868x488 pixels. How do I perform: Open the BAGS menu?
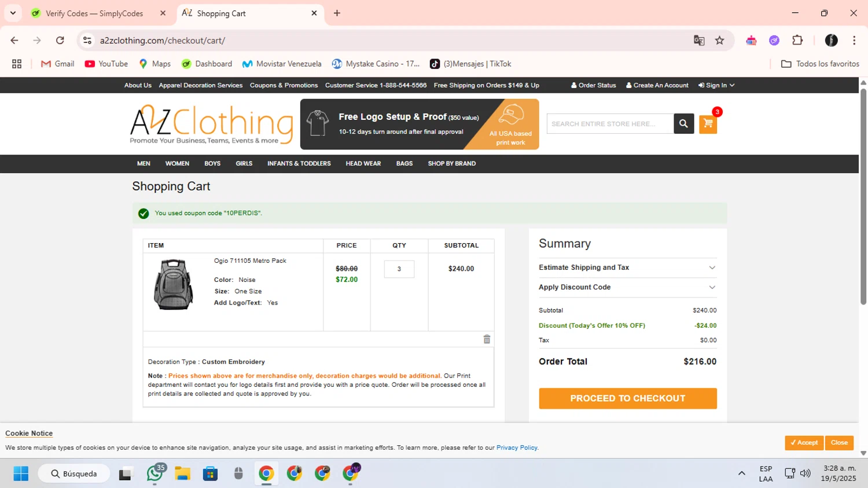(404, 164)
